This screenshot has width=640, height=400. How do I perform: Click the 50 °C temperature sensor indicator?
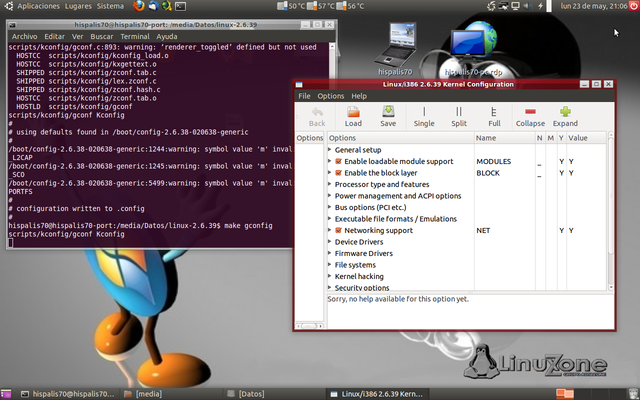[x=291, y=6]
